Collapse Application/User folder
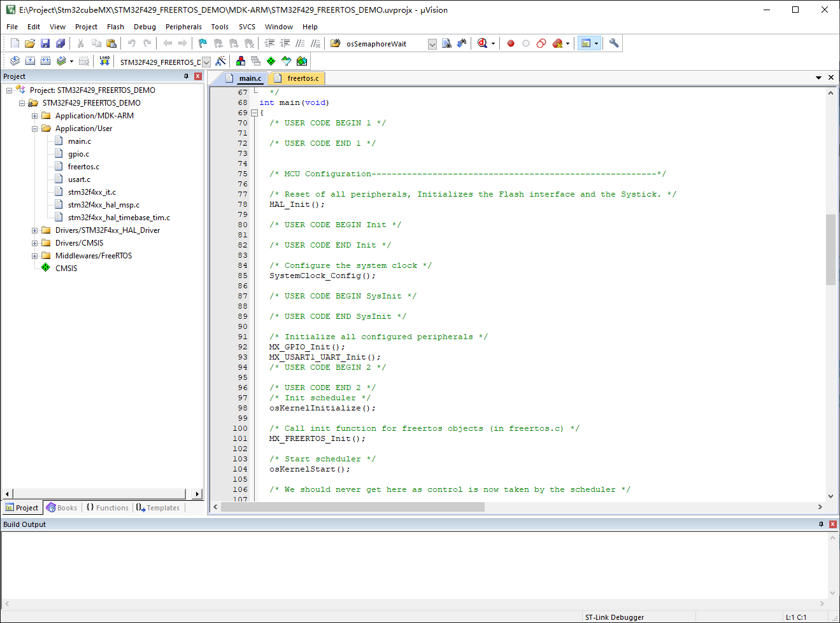Image resolution: width=840 pixels, height=623 pixels. pos(35,129)
